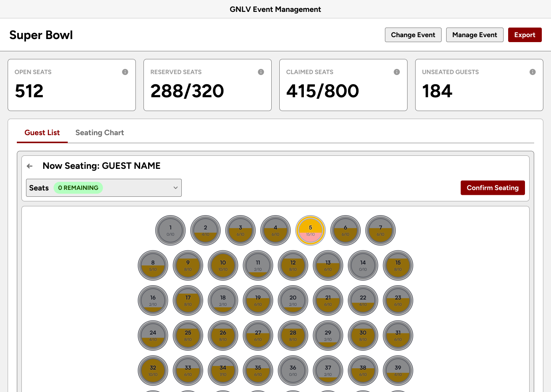Click the Open Seats count 512
The width and height of the screenshot is (551, 392).
point(29,91)
